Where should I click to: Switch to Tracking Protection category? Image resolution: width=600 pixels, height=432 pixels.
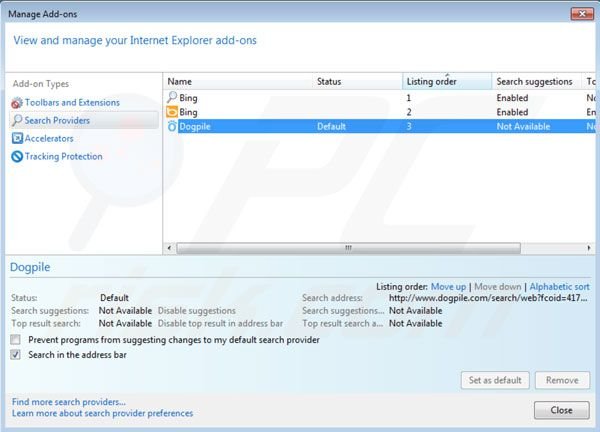(64, 156)
